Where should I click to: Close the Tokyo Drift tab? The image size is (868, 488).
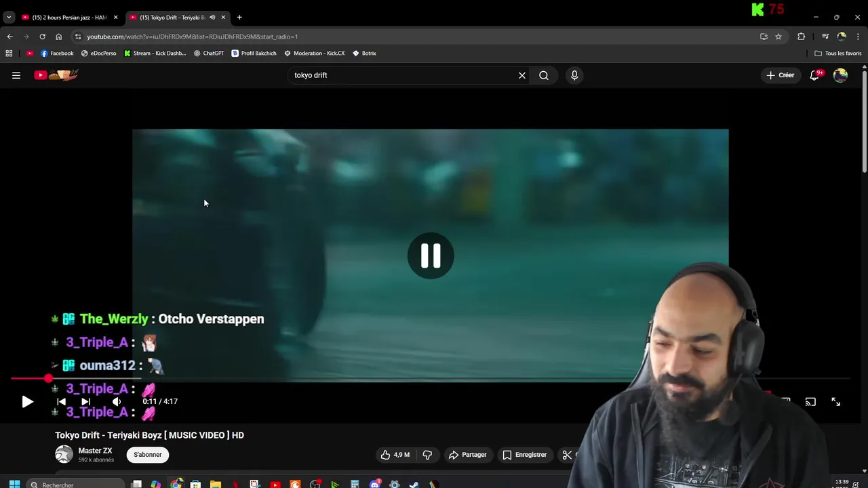click(223, 17)
